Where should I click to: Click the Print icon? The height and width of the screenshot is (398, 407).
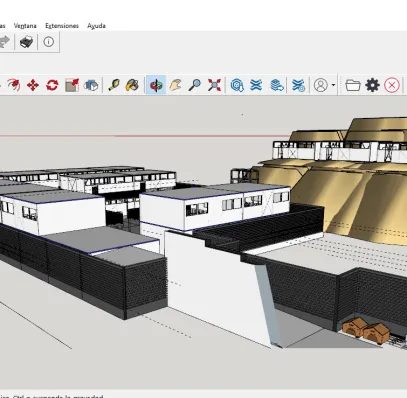tap(26, 42)
